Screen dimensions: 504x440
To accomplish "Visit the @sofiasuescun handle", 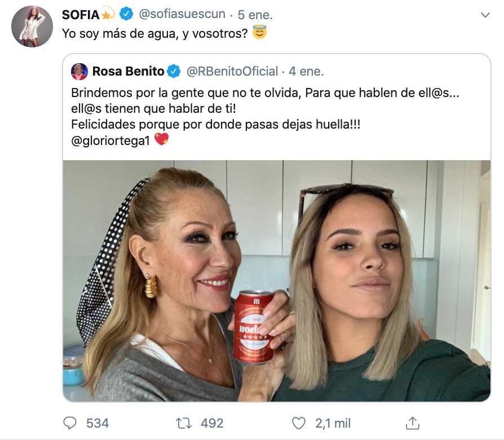I will (x=182, y=14).
